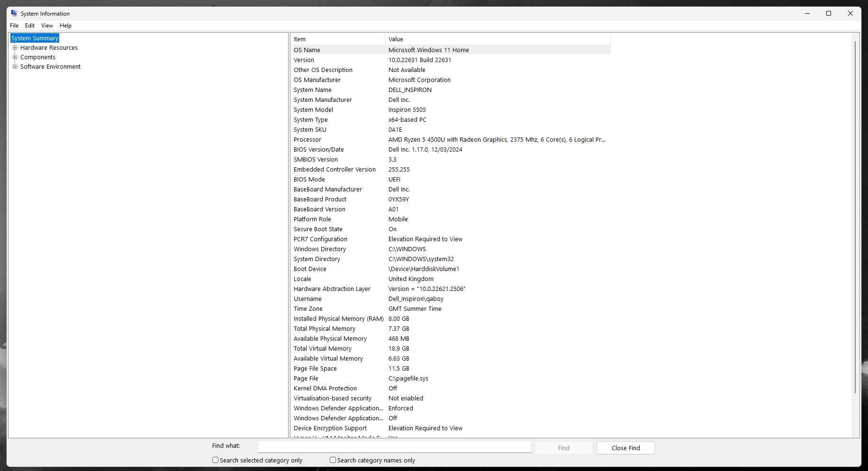Select the Page File Space item

point(315,369)
